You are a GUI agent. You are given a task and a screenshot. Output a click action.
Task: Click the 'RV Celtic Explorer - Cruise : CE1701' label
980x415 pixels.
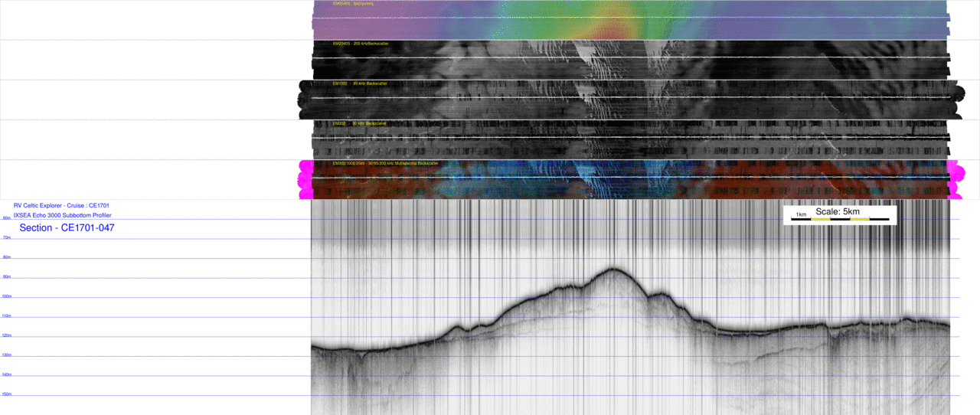(x=61, y=206)
